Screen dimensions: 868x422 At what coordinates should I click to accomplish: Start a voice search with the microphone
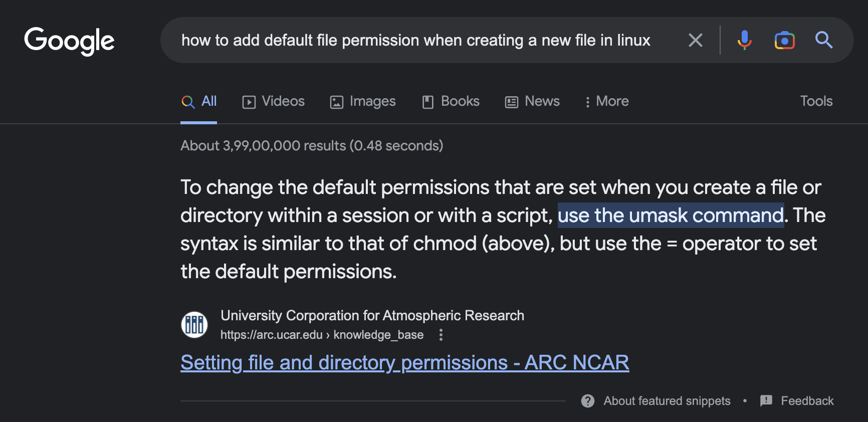tap(745, 41)
